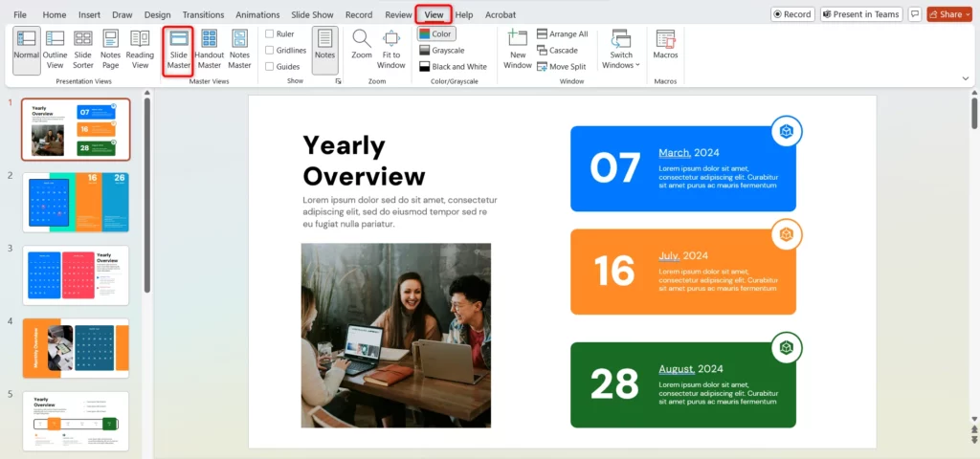Open Handout Master view
Image resolution: width=980 pixels, height=459 pixels.
point(209,50)
